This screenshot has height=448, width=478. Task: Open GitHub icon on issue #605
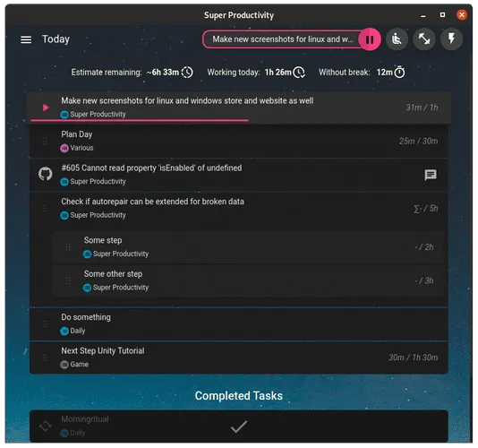click(46, 174)
